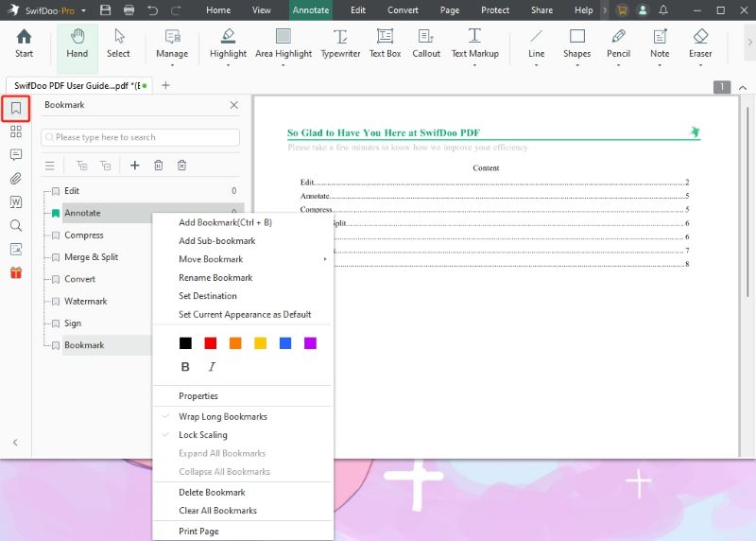Select the Typewriter tool
The image size is (756, 541).
(x=340, y=44)
